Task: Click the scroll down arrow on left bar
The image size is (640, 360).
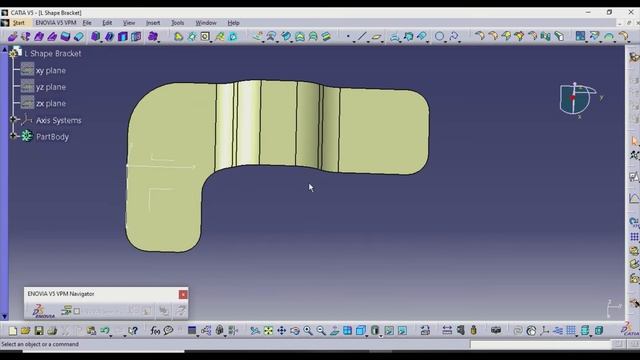Action: (x=4, y=316)
